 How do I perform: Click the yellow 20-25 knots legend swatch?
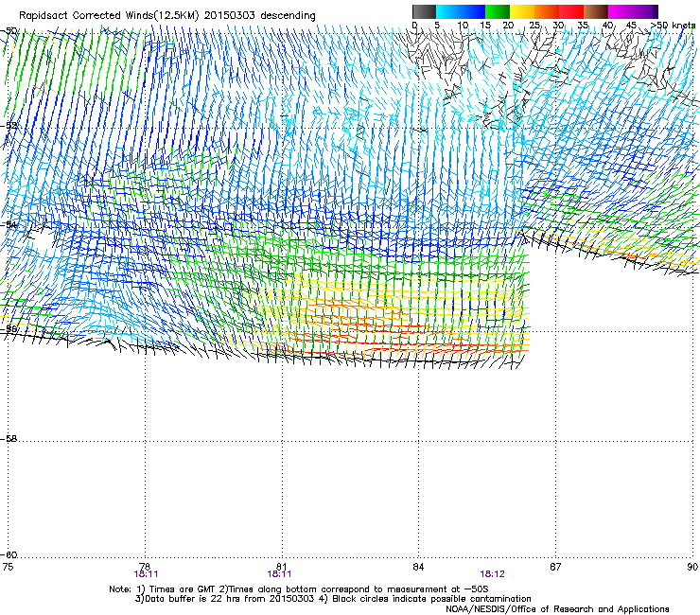(x=522, y=11)
